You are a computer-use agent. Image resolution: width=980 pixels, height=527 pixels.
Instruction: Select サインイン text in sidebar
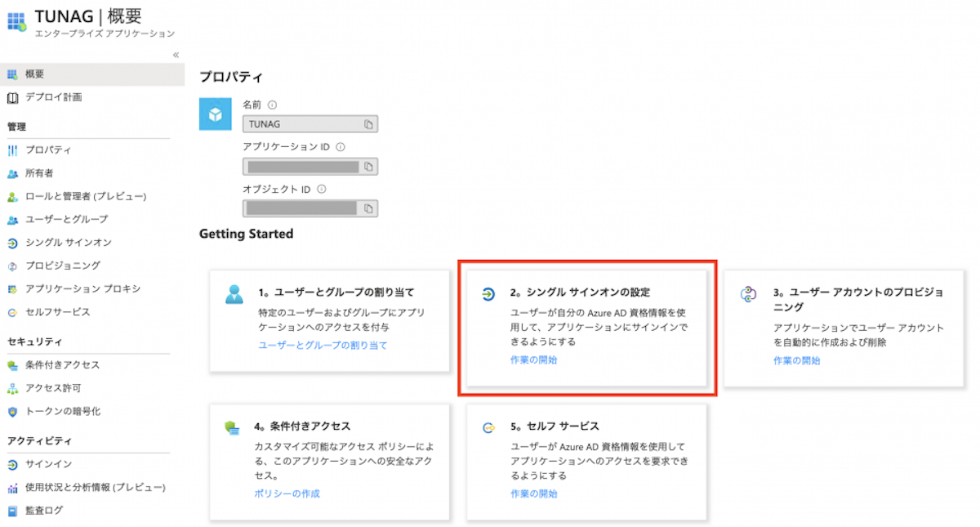(48, 464)
